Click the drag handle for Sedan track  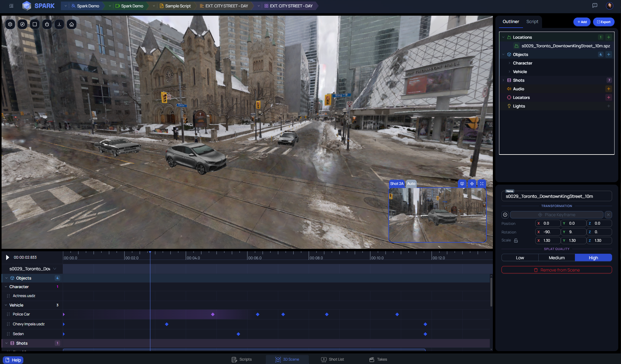click(x=8, y=334)
